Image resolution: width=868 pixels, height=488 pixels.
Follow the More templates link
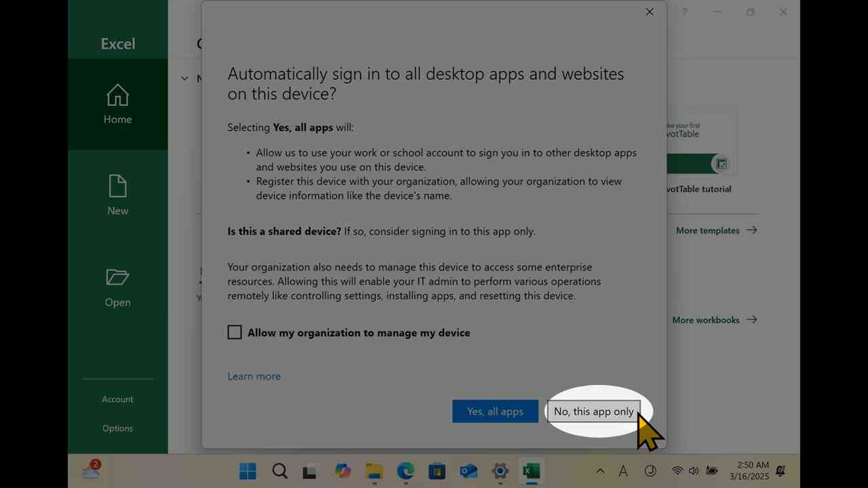point(716,230)
